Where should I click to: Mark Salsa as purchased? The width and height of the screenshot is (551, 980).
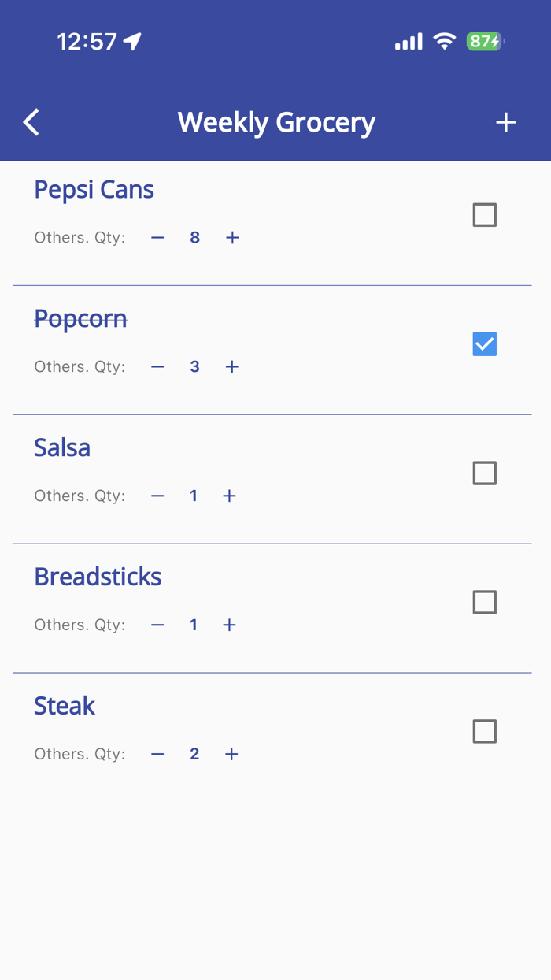[x=484, y=473]
